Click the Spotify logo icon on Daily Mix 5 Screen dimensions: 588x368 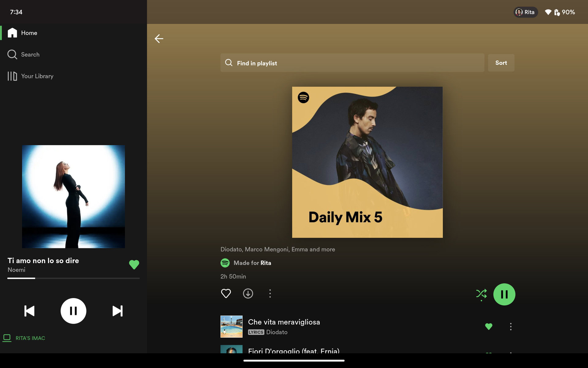click(x=303, y=97)
